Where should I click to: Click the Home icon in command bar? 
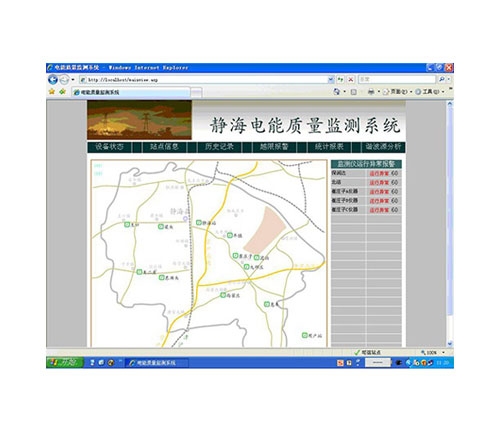(337, 91)
